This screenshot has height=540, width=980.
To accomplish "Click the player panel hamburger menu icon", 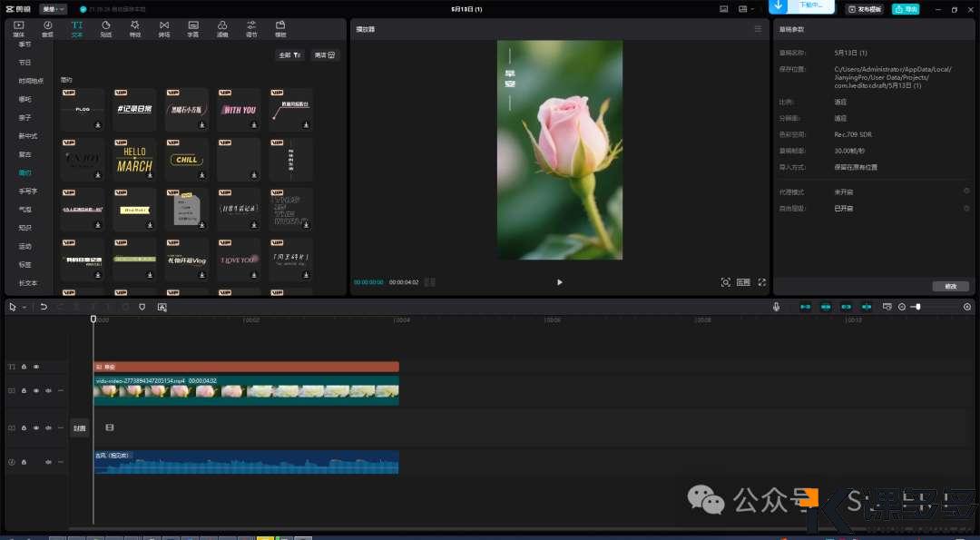I will [759, 29].
